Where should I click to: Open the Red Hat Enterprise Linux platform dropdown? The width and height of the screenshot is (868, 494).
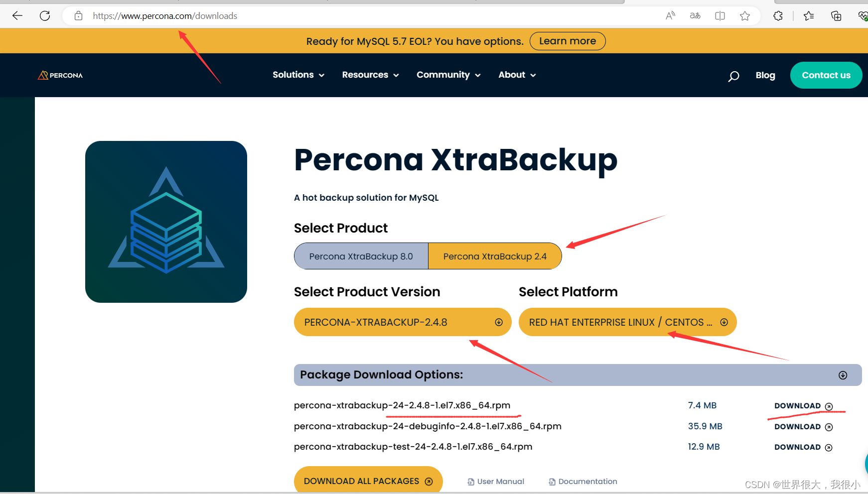click(x=627, y=322)
